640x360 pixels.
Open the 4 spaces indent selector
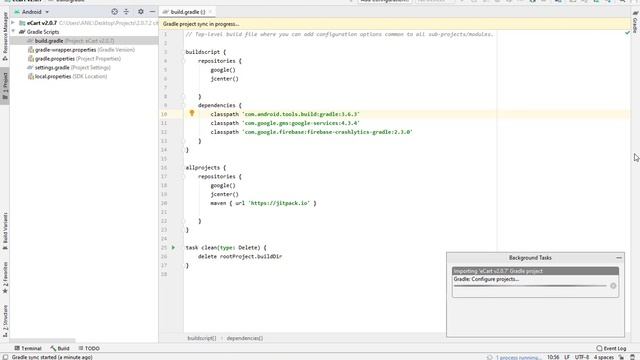604,357
